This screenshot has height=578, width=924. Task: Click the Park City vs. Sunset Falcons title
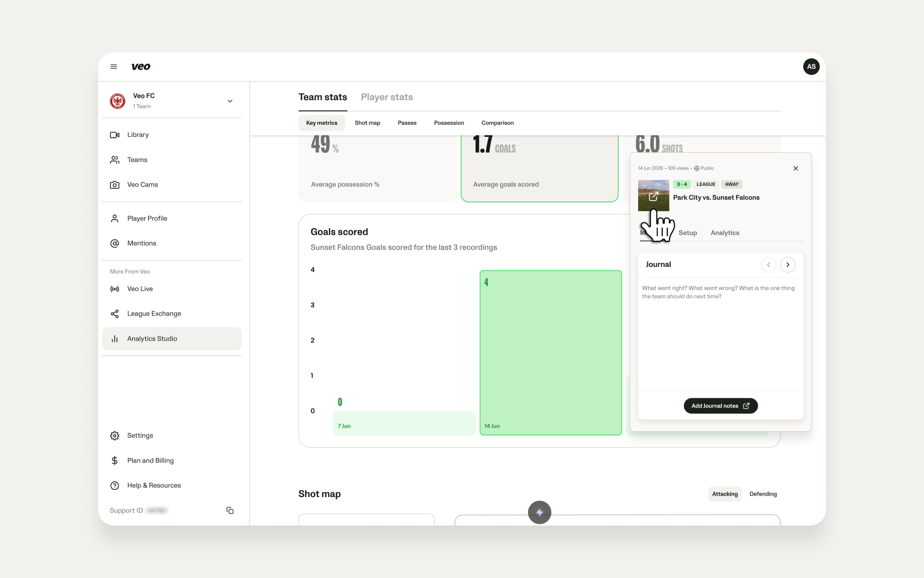click(716, 198)
